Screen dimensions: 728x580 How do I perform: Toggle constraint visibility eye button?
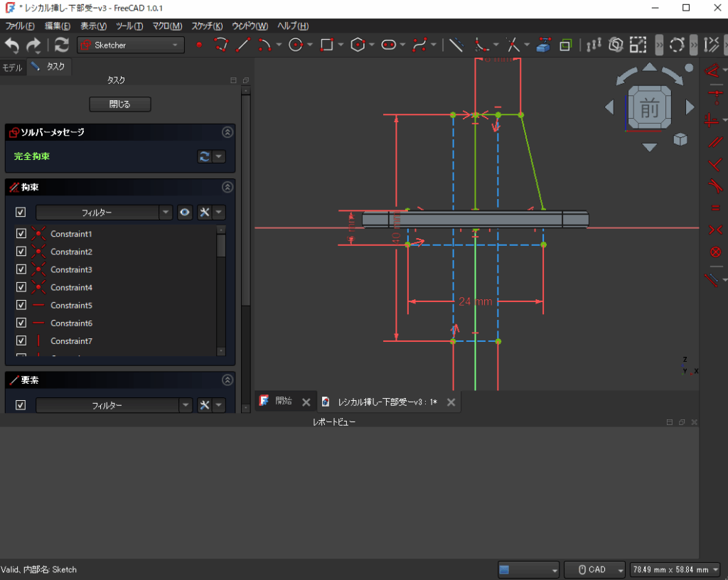(x=185, y=212)
